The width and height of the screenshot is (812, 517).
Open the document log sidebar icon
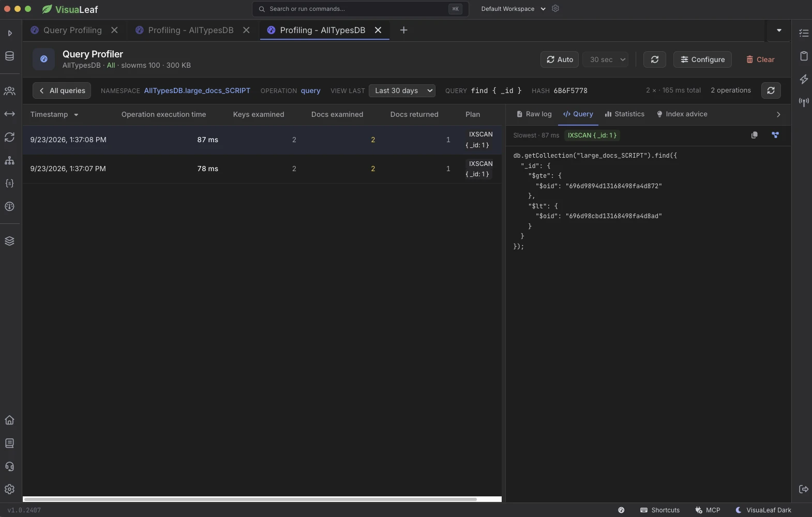pyautogui.click(x=9, y=443)
